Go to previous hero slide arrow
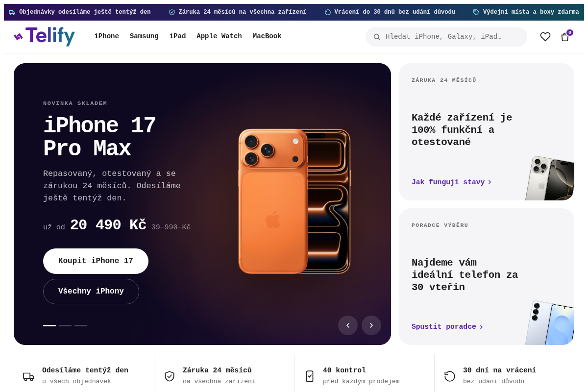Image resolution: width=588 pixels, height=392 pixels. (348, 325)
